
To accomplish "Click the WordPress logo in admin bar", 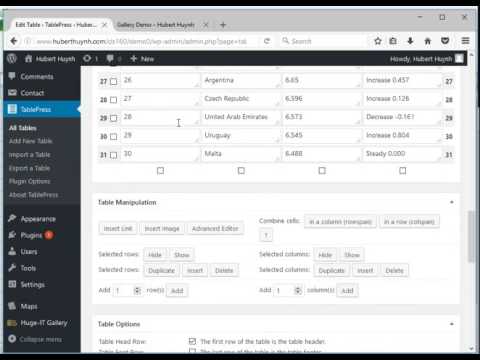I will 12,59.
